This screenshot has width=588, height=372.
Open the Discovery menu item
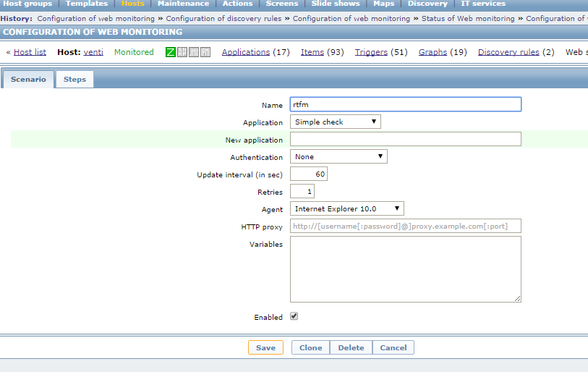(x=428, y=4)
